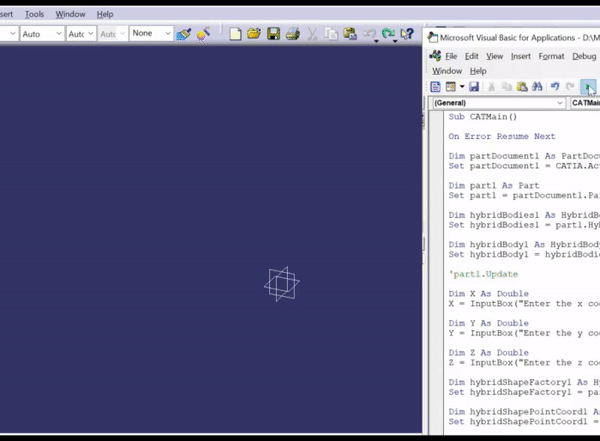
Task: Click the Open folder icon in CATIA
Action: pyautogui.click(x=254, y=34)
